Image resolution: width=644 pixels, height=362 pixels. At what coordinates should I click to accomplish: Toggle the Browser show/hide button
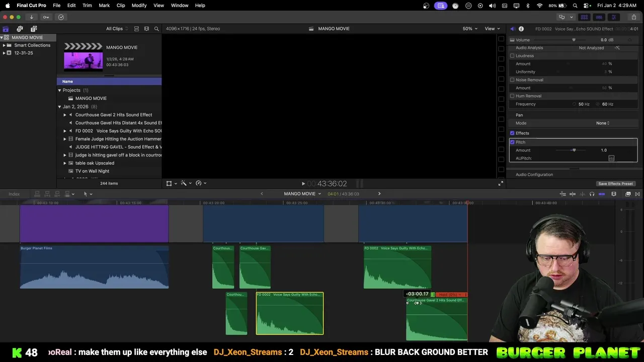[x=584, y=17]
